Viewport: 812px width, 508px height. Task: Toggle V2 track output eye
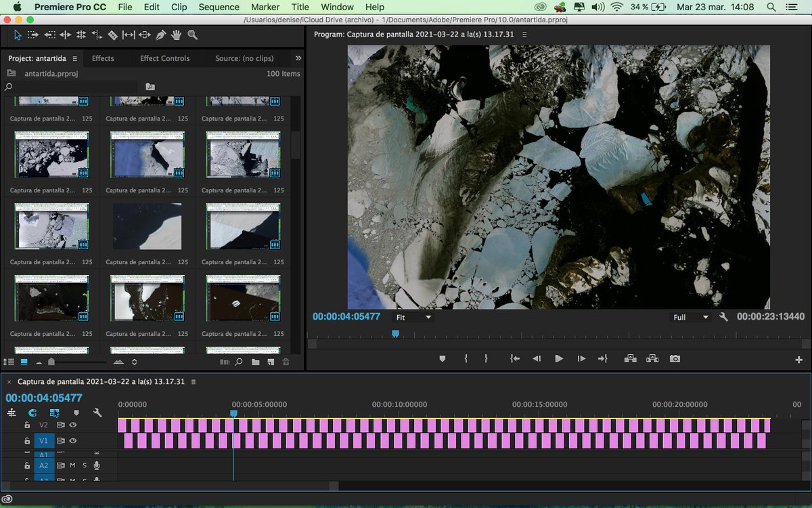tap(73, 425)
